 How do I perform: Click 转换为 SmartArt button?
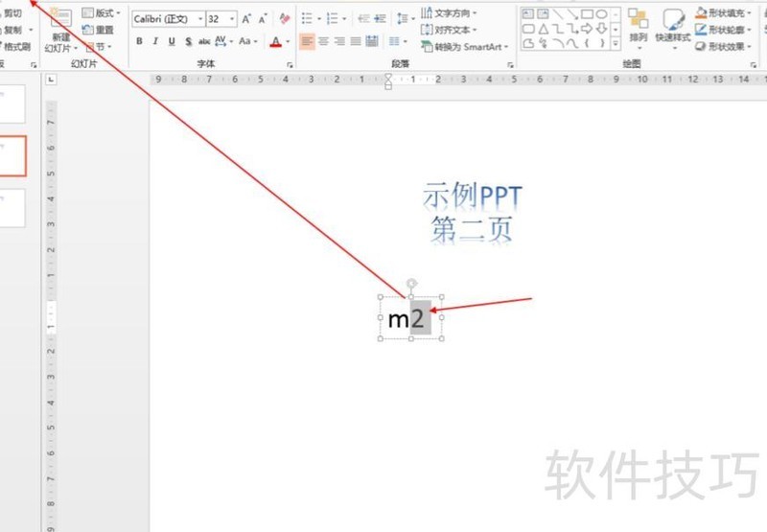(x=465, y=47)
